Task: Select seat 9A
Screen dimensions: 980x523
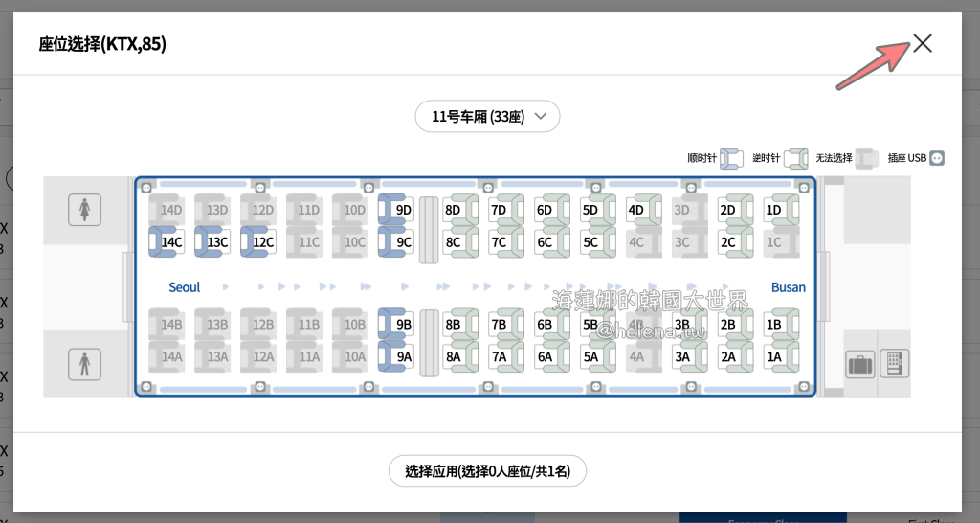Action: (x=396, y=356)
